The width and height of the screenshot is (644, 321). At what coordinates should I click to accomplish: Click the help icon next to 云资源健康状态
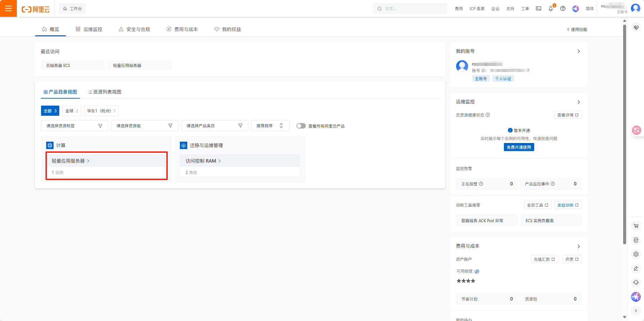[488, 115]
